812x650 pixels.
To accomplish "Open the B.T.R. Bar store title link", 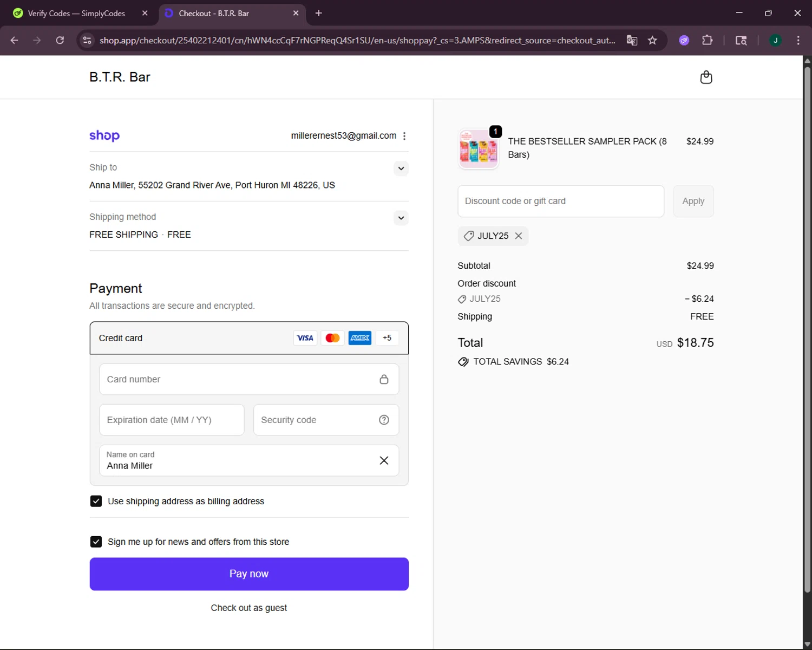I will [120, 77].
